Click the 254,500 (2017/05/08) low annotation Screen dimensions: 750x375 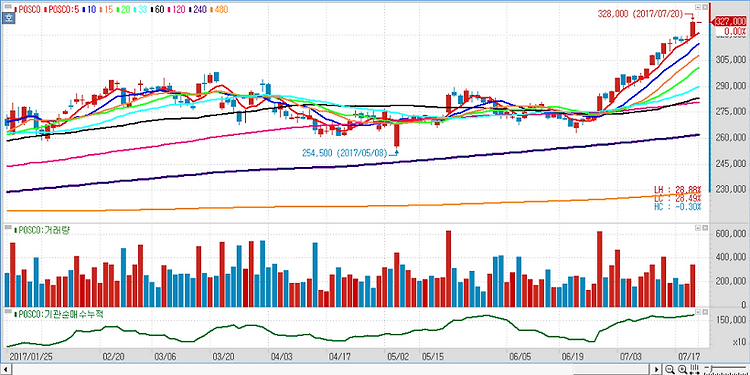coord(344,153)
